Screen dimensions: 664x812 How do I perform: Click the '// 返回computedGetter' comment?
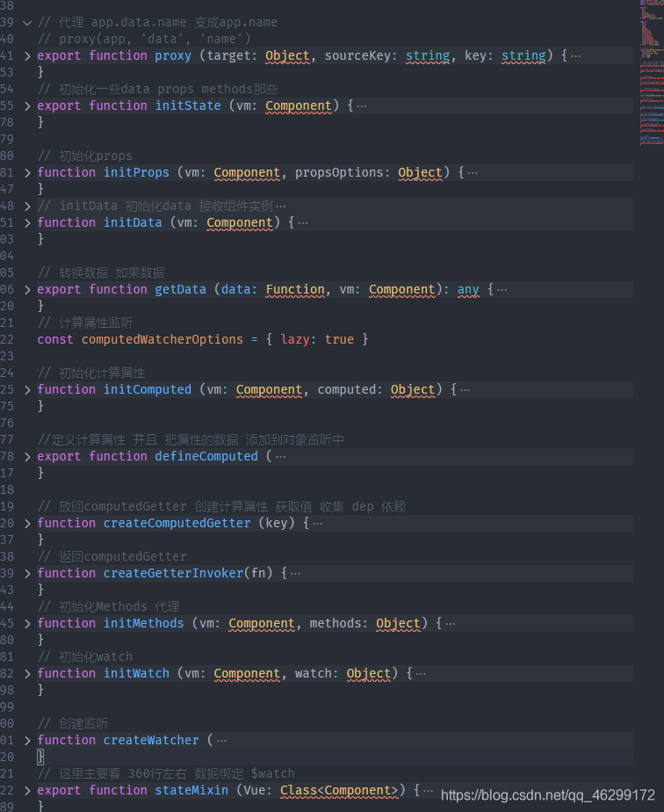point(112,556)
